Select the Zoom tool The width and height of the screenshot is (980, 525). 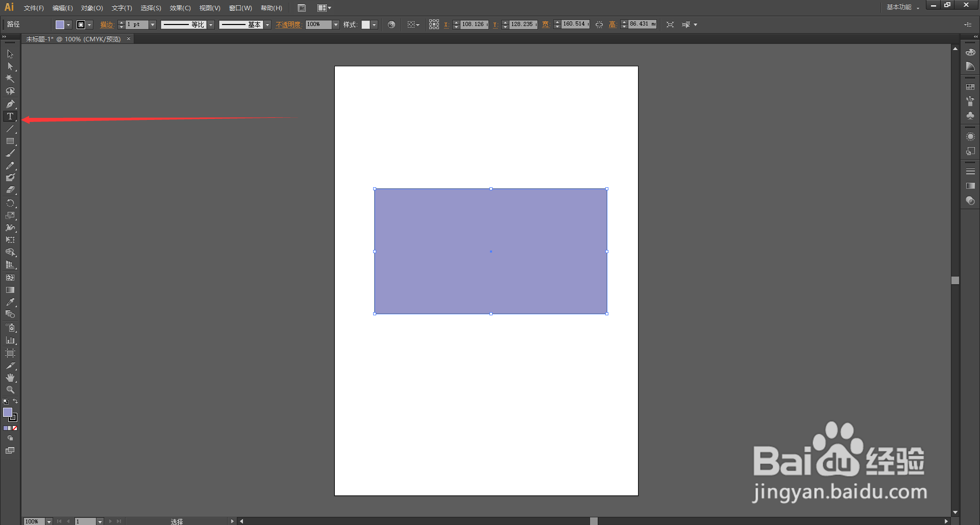tap(10, 390)
